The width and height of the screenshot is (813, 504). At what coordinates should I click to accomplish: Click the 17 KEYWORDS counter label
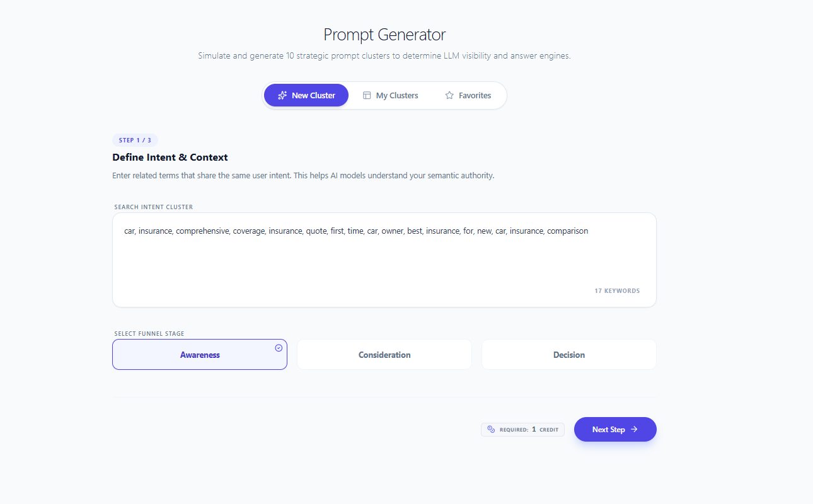click(x=617, y=290)
